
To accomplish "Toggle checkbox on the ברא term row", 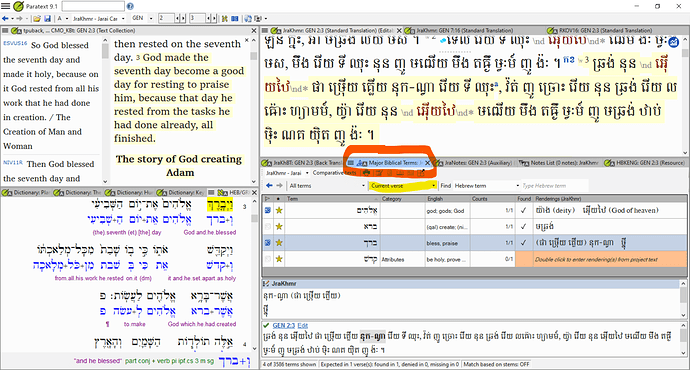I will [268, 227].
